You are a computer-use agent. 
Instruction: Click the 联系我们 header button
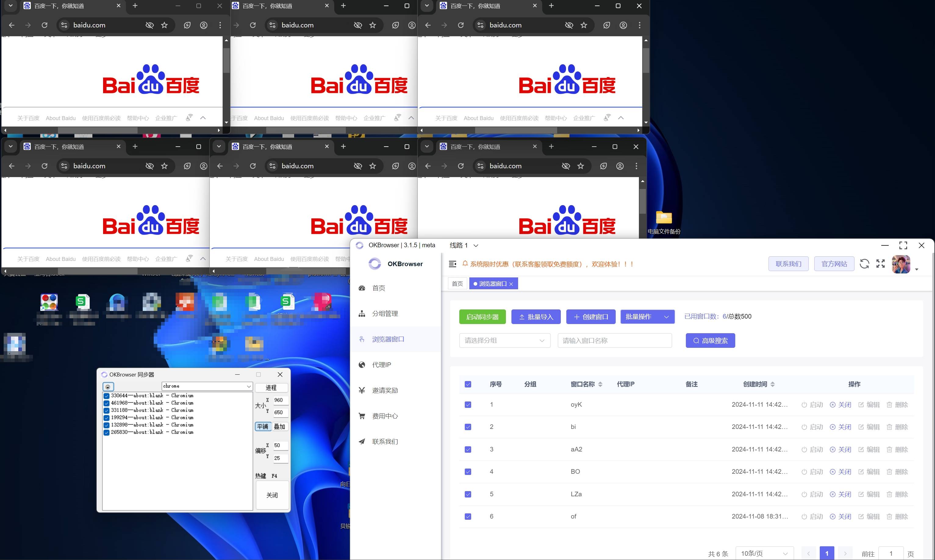pos(788,263)
